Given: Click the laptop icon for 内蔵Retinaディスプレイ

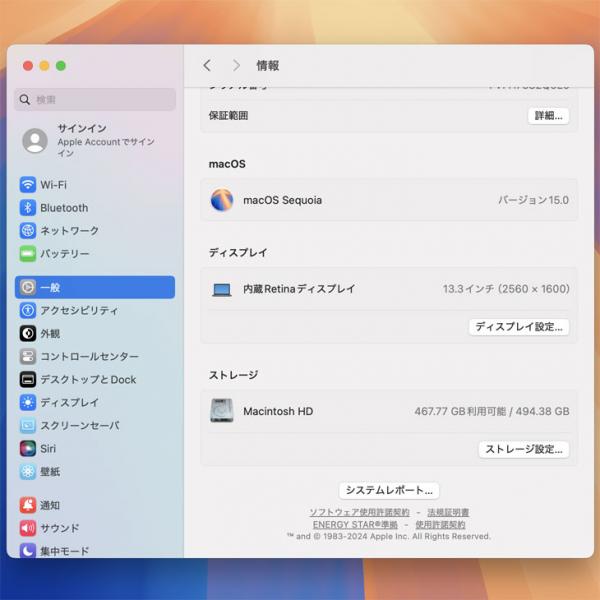Looking at the screenshot, I should click(x=222, y=290).
